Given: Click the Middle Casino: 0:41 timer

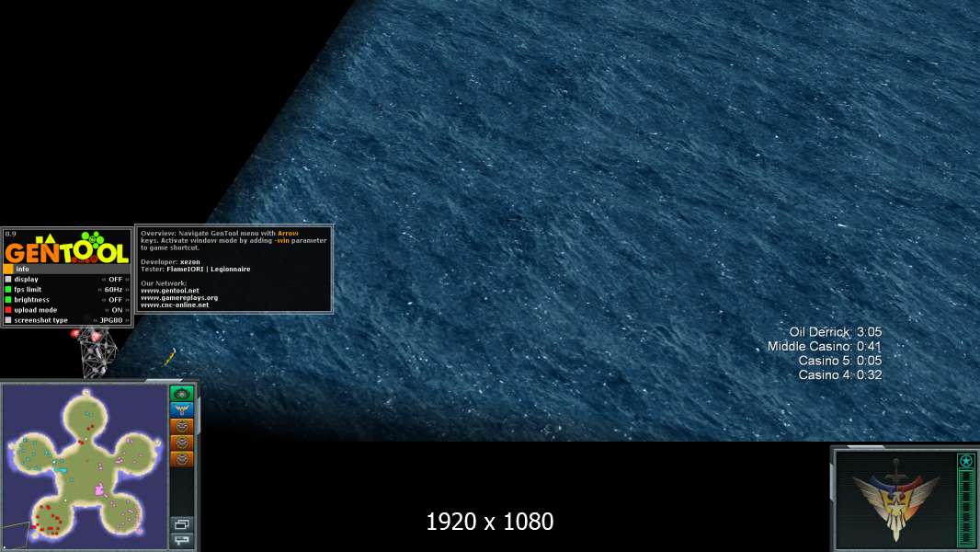Looking at the screenshot, I should pos(825,346).
